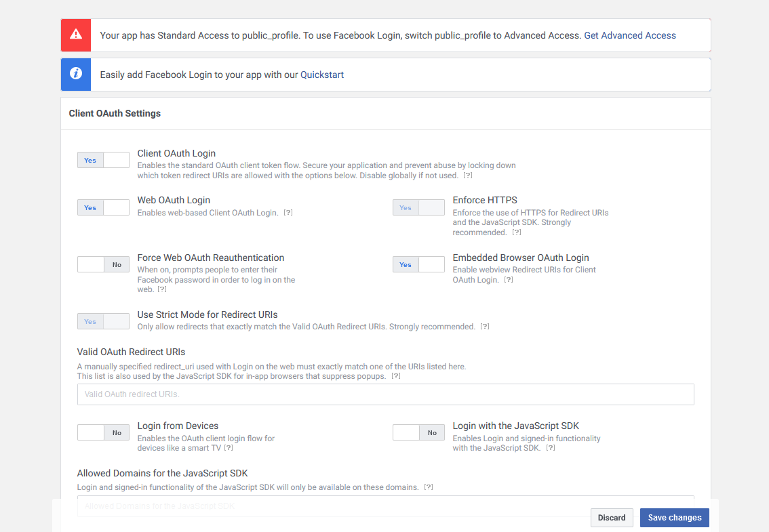Screen dimensions: 769x532
Task: Click the blue info icon
Action: [x=76, y=74]
